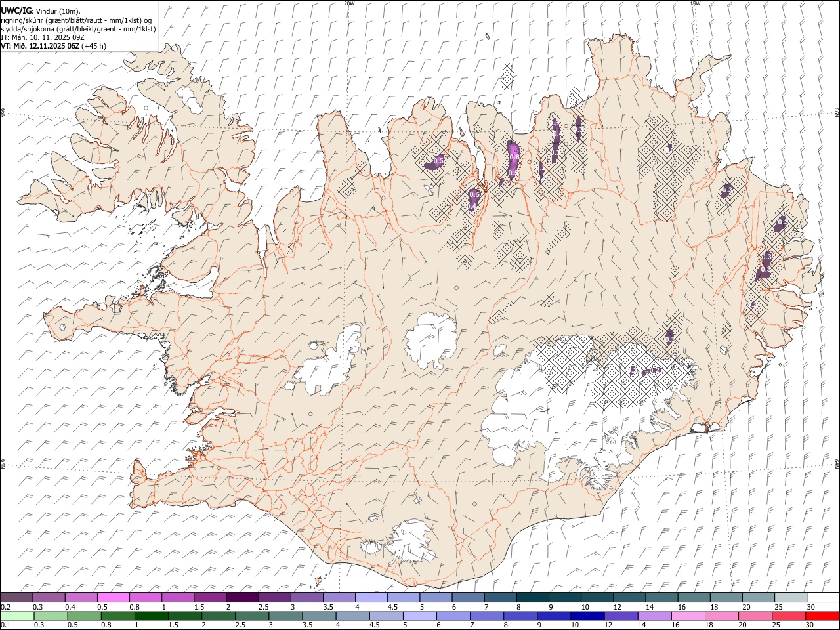Click the 'IT: Mán. 10. 11. 2025 09Z' line
840x630 pixels.
(x=43, y=37)
